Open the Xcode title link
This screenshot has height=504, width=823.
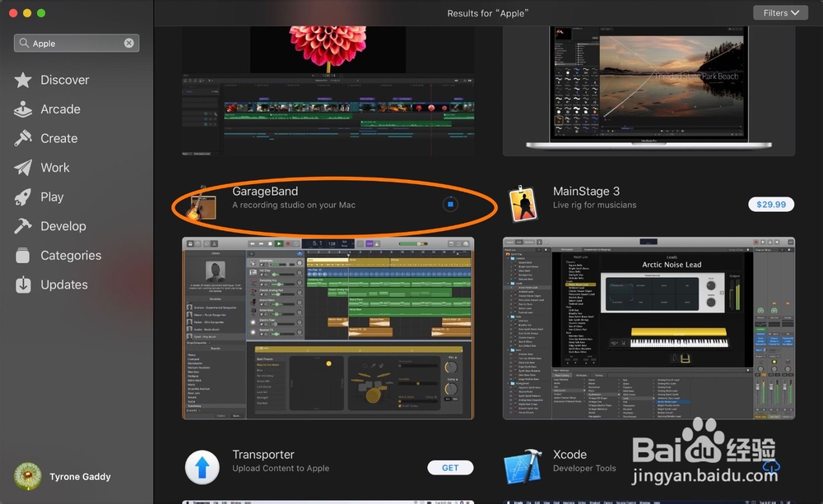pyautogui.click(x=570, y=455)
